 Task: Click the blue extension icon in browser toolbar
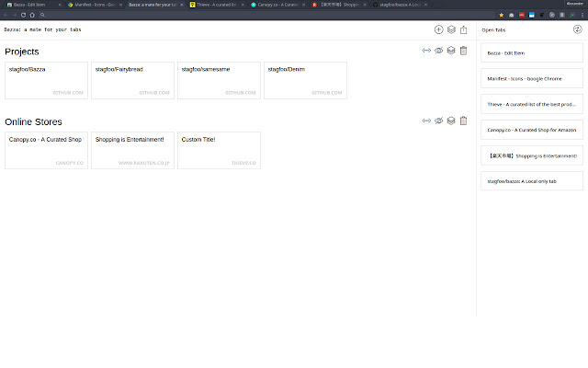pos(532,15)
